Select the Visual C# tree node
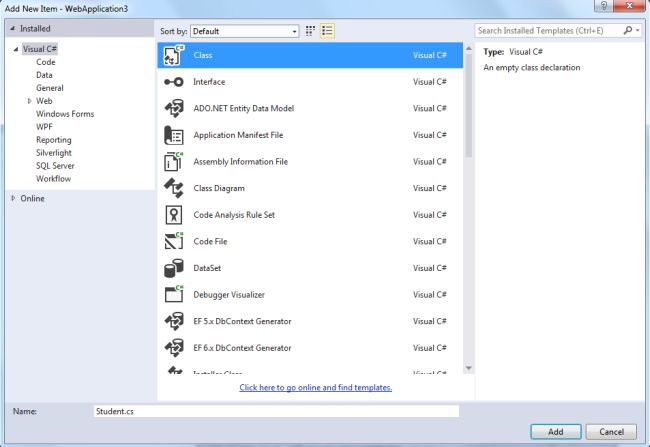Viewport: 650px width, 447px height. pos(40,49)
